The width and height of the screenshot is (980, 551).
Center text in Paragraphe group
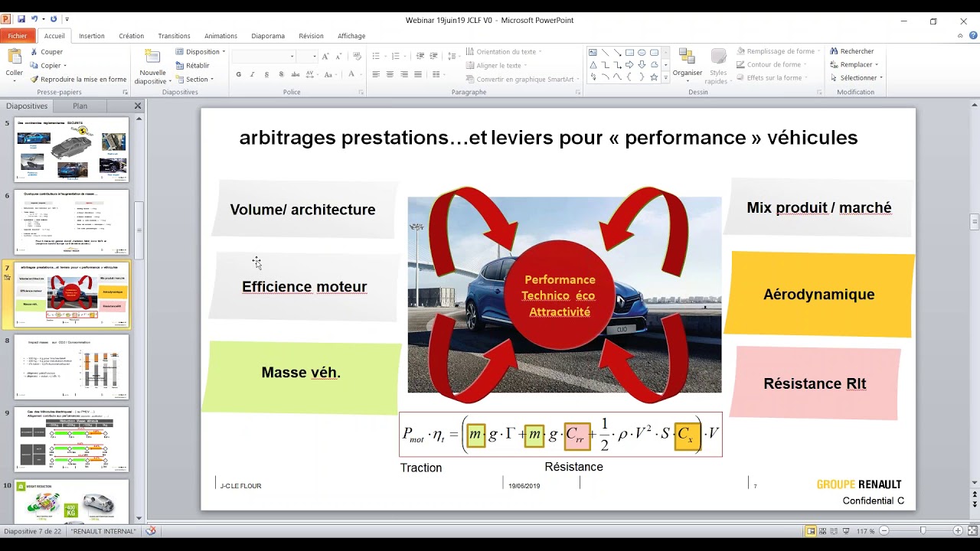tap(390, 75)
